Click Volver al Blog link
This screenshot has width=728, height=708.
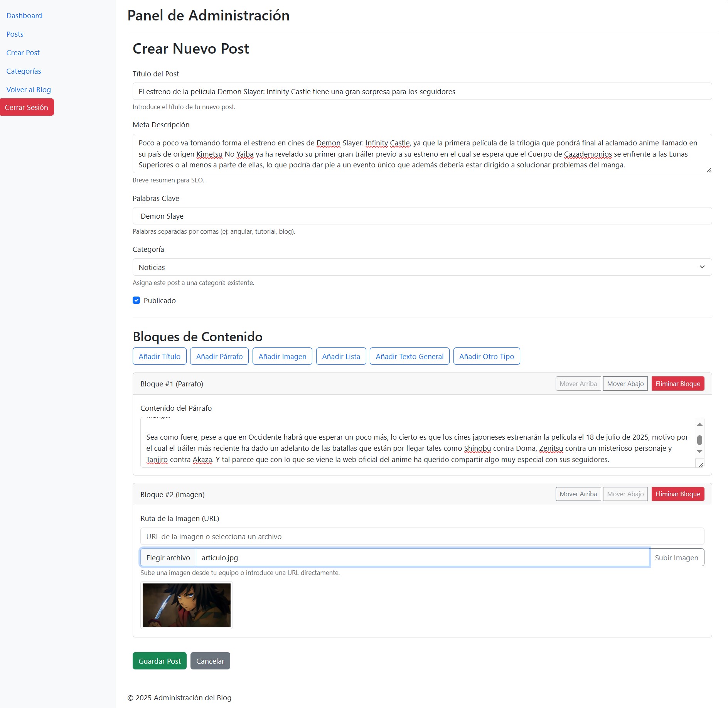click(x=29, y=89)
